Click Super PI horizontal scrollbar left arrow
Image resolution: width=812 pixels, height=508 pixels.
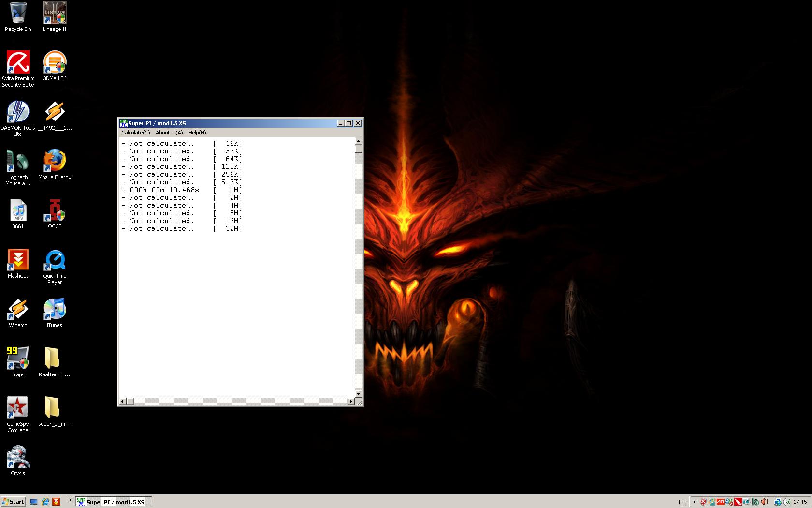click(122, 401)
